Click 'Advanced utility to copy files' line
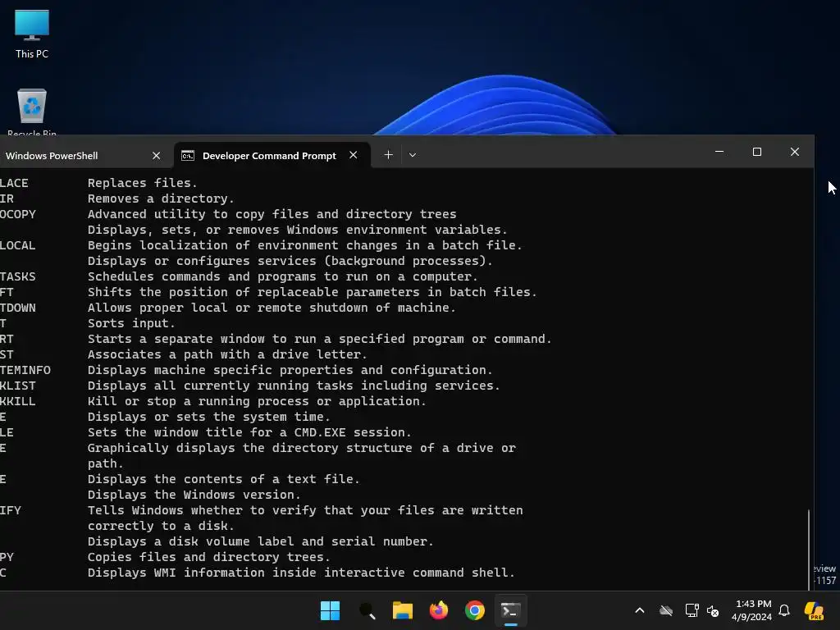 coord(272,214)
